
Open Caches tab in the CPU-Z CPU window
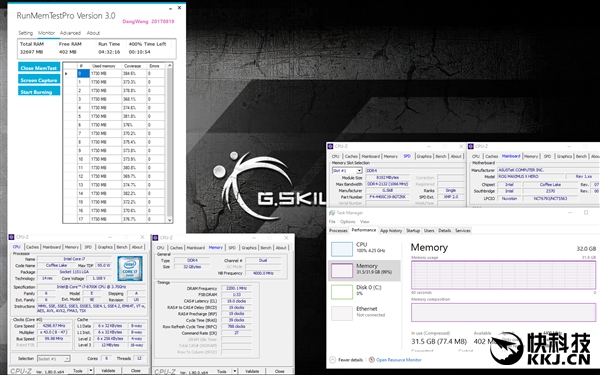pyautogui.click(x=32, y=247)
